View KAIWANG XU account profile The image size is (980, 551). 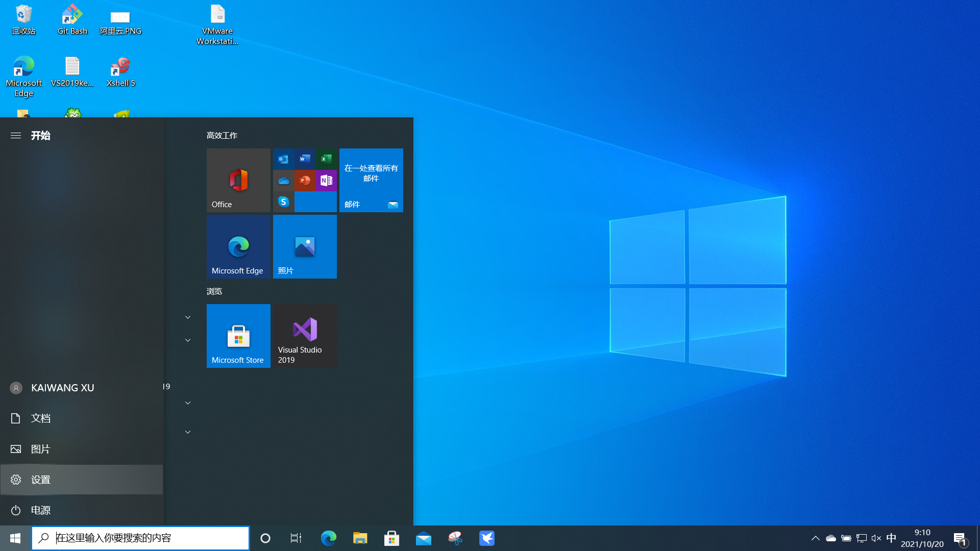point(81,388)
